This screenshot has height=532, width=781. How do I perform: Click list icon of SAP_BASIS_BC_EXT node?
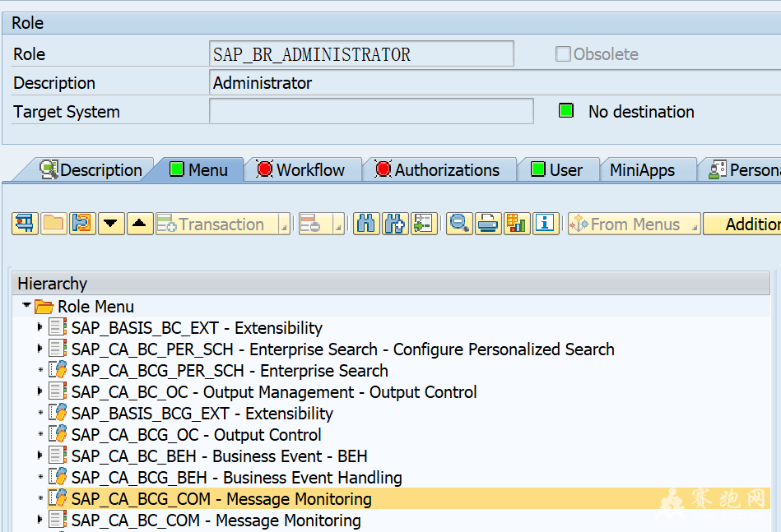(58, 327)
